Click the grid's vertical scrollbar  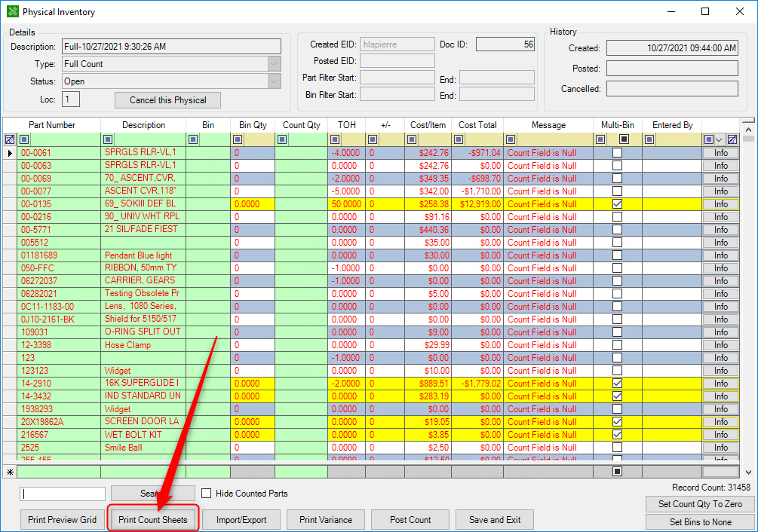click(x=747, y=301)
